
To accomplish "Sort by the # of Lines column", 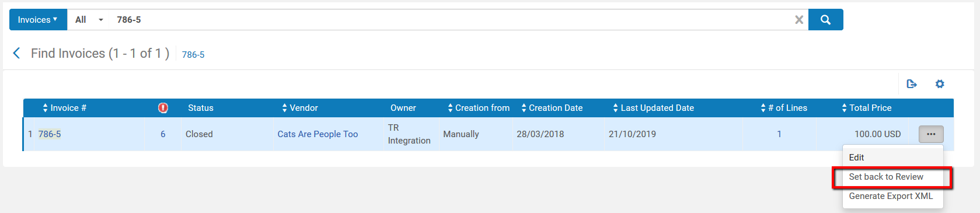I will tap(783, 108).
